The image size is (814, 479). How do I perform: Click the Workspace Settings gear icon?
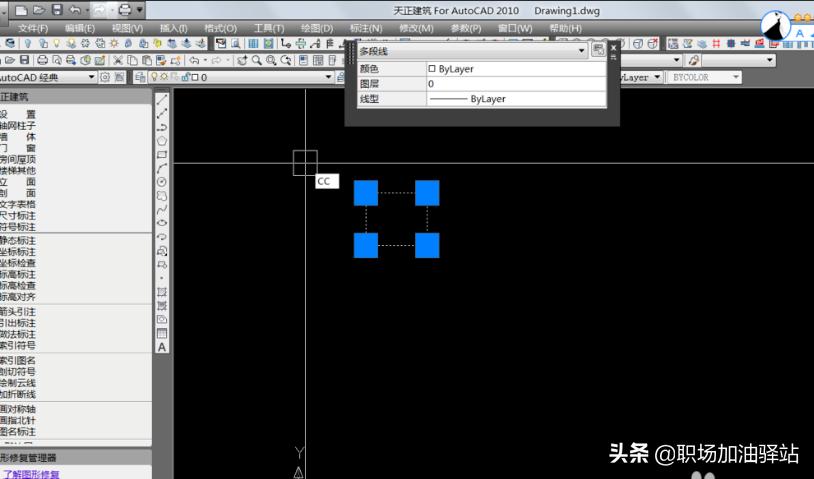[x=105, y=77]
